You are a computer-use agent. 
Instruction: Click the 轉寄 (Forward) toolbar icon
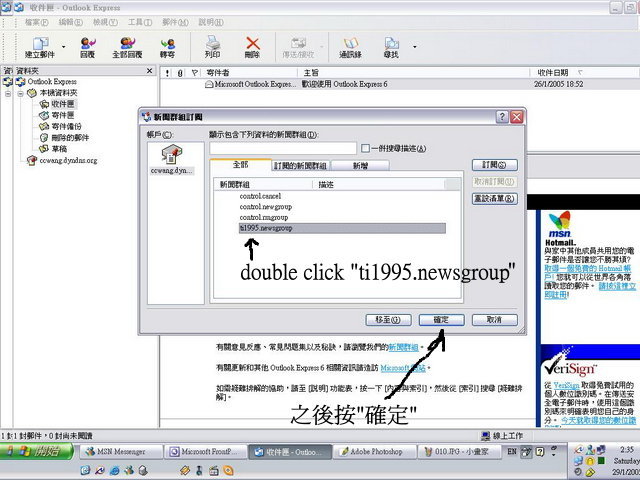click(x=167, y=44)
